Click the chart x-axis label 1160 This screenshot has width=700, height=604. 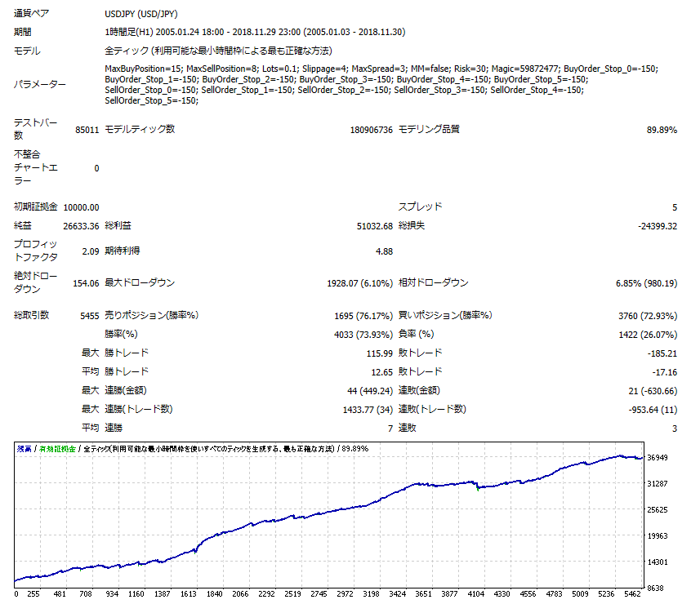136,593
